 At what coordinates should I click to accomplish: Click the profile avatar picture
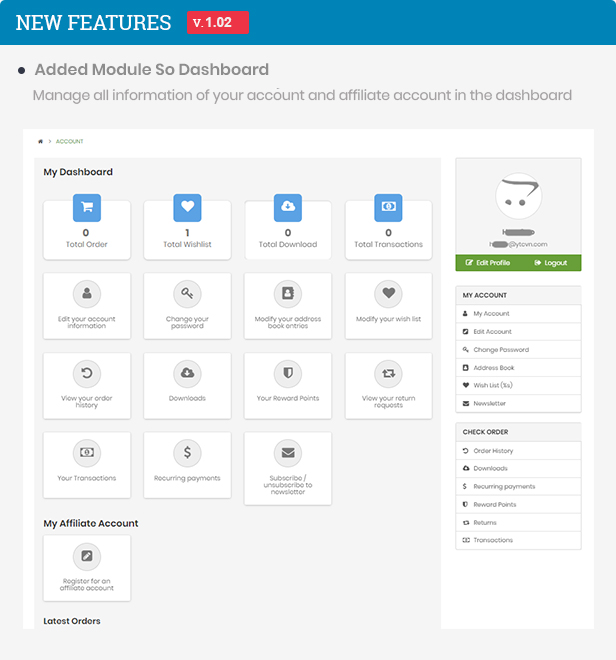coord(518,197)
